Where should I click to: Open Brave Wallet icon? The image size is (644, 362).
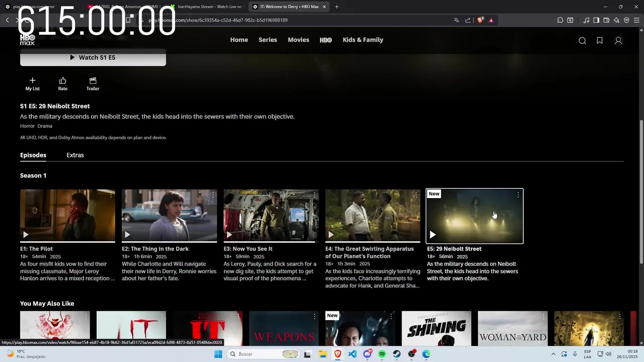[x=606, y=20]
